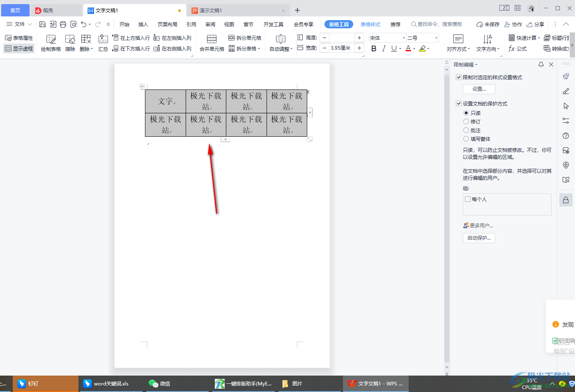Viewport: 575px width, 392px height.
Task: Toggle 设置文档的保护方式 checkbox
Action: (459, 103)
